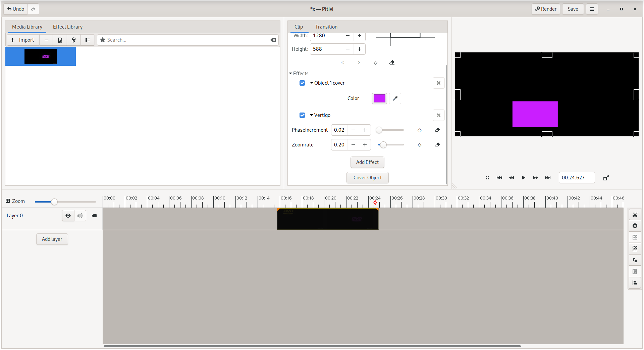Step back one second

pyautogui.click(x=511, y=178)
